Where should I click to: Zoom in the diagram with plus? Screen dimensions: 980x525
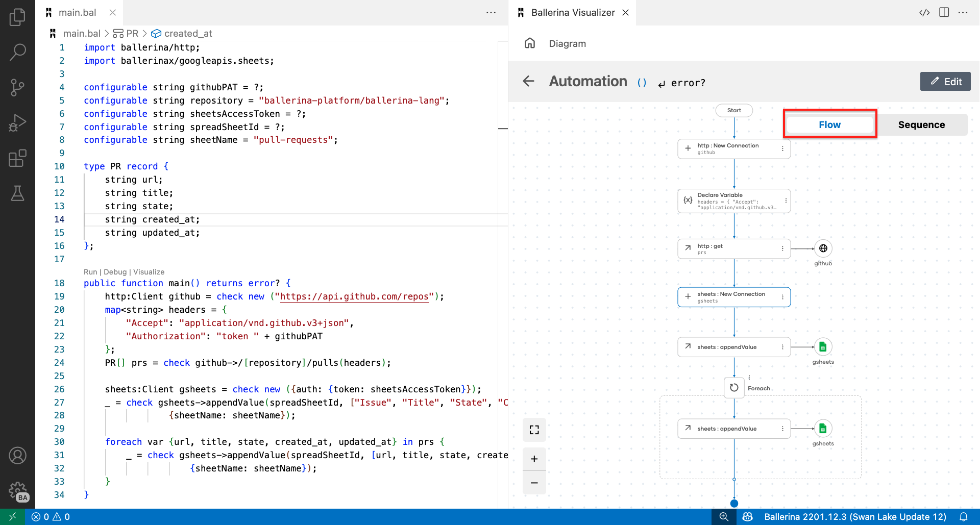(534, 459)
